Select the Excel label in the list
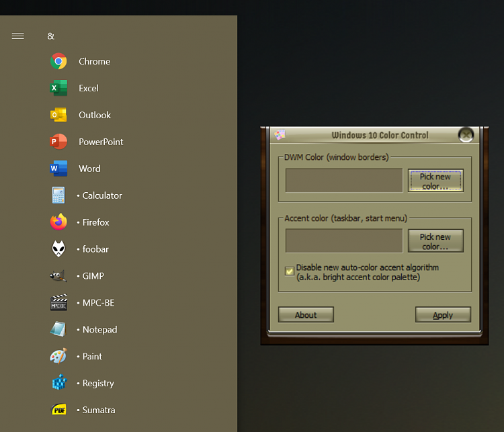The width and height of the screenshot is (504, 432). click(x=89, y=88)
